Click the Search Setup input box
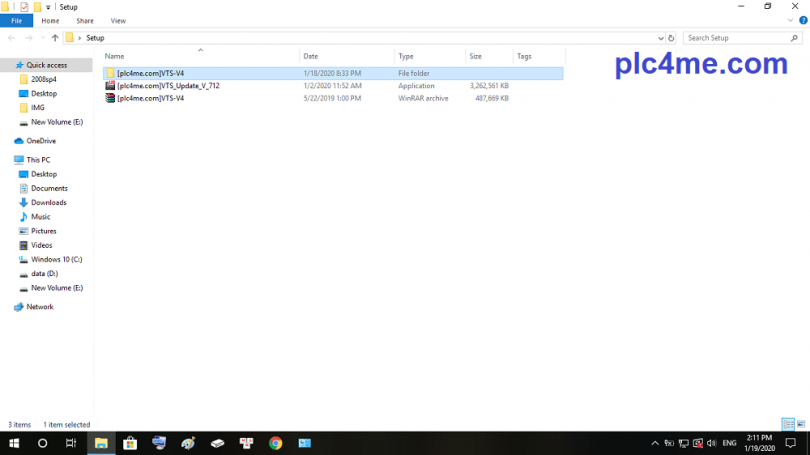810x455 pixels. [x=735, y=38]
